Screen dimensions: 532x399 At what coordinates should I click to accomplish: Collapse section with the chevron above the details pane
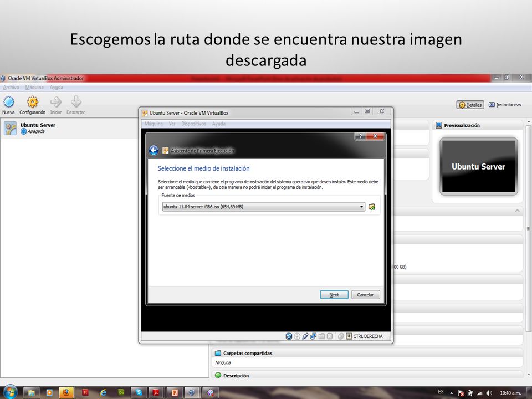[x=518, y=211]
